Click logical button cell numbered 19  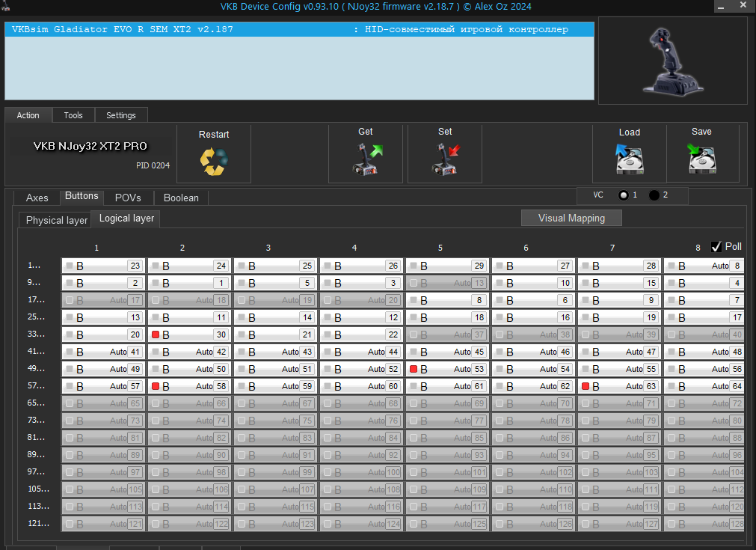pyautogui.click(x=620, y=317)
